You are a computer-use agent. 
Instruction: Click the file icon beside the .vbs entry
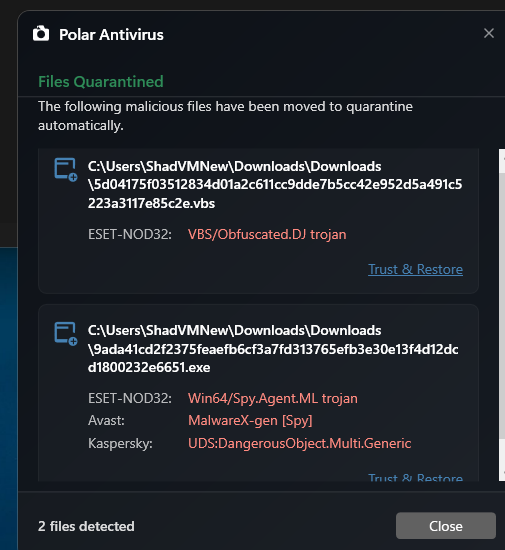click(66, 170)
